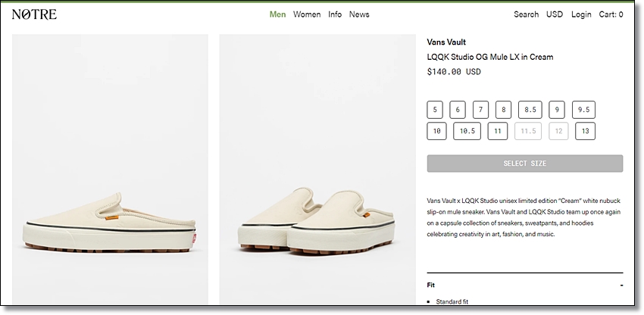Click the Vans Vault brand name
Viewport: 644px width, 315px height.
click(x=446, y=42)
